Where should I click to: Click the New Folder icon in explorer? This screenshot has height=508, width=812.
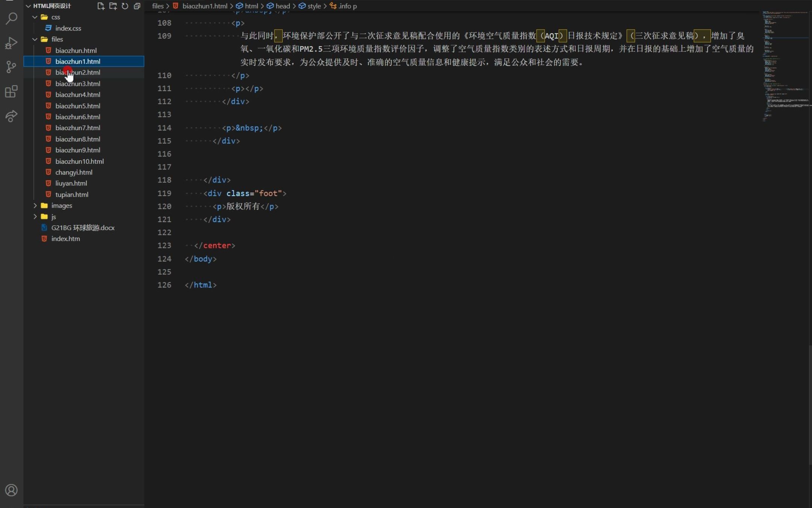click(x=113, y=6)
